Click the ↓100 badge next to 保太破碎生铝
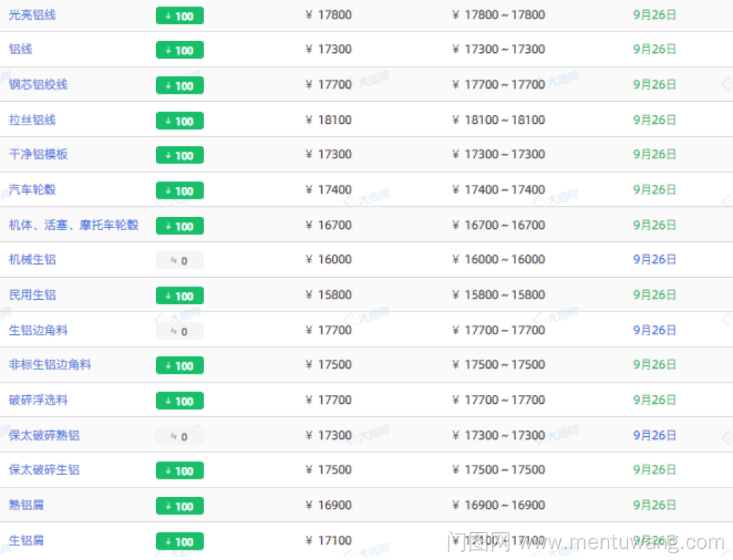The width and height of the screenshot is (733, 560). [180, 471]
